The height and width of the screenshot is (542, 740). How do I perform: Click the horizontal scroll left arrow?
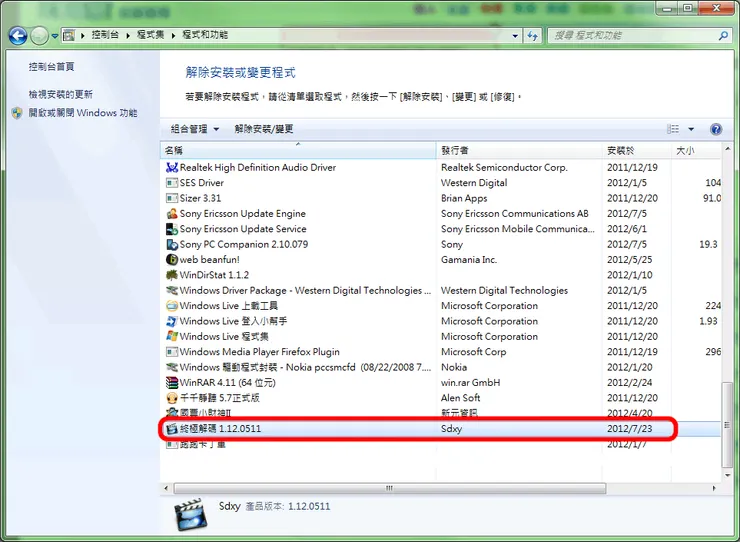tap(166, 488)
